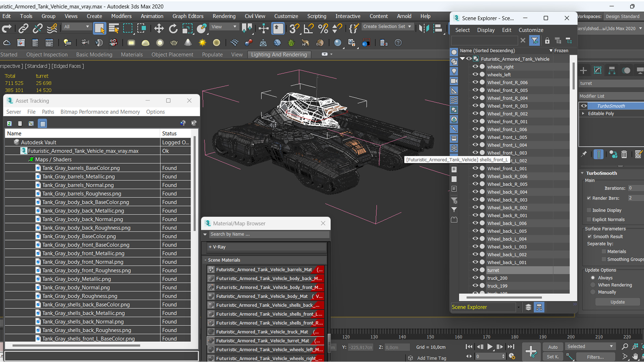
Task: Open the Scripting menu
Action: click(x=317, y=16)
